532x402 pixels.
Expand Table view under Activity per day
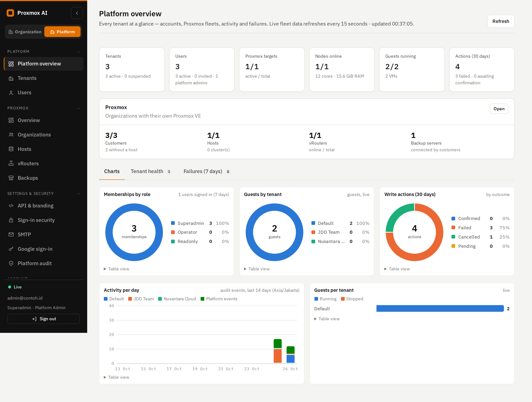tap(116, 377)
